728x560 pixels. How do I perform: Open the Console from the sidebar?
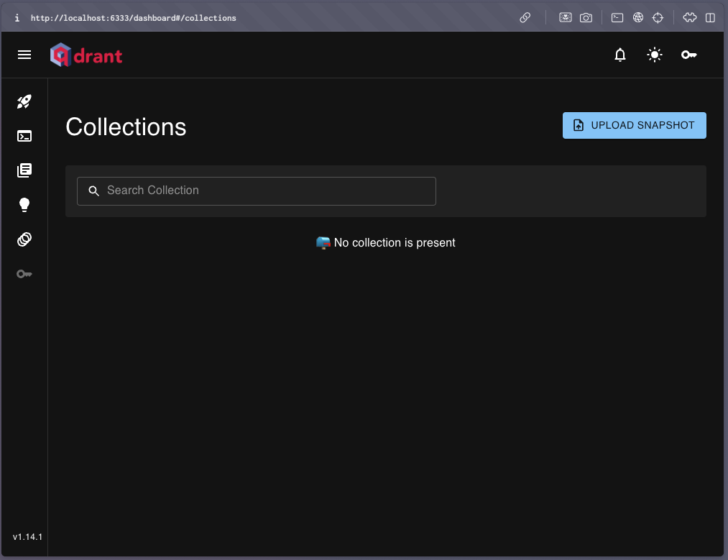(24, 136)
